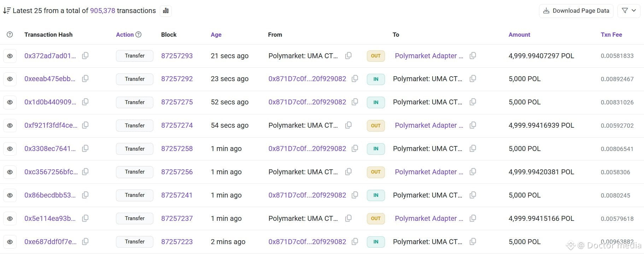Click the Amount column header
The image size is (644, 254).
519,35
